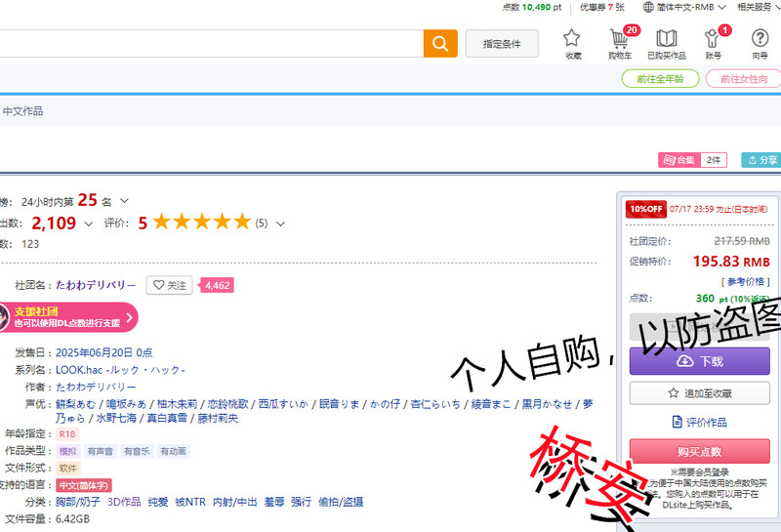Click into the search input field
Viewport: 781px width, 532px height.
pos(212,43)
